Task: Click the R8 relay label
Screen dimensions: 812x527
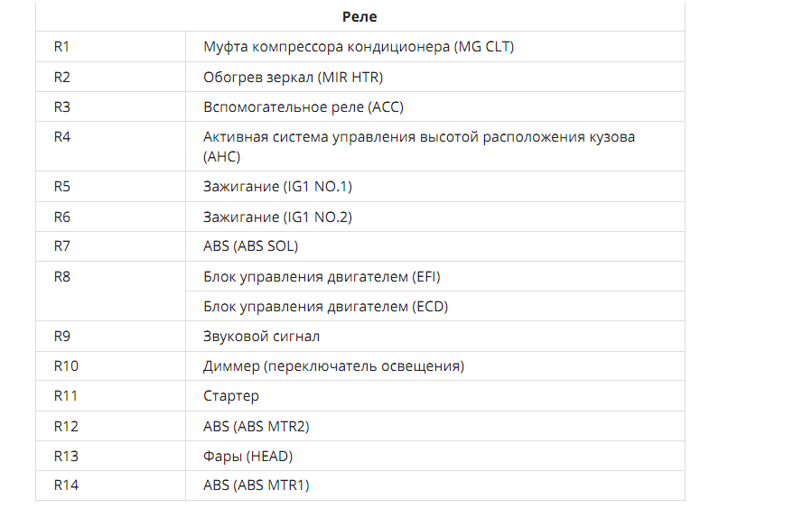Action: pyautogui.click(x=61, y=277)
